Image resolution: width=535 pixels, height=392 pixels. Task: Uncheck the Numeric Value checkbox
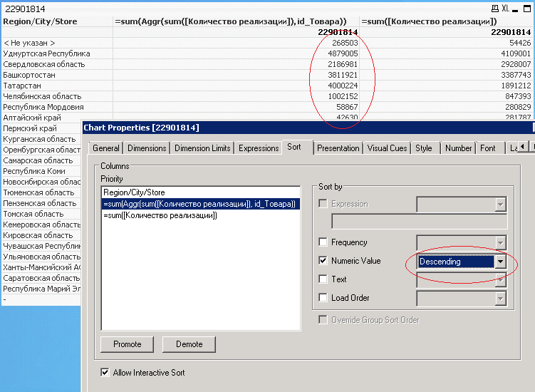click(x=323, y=261)
